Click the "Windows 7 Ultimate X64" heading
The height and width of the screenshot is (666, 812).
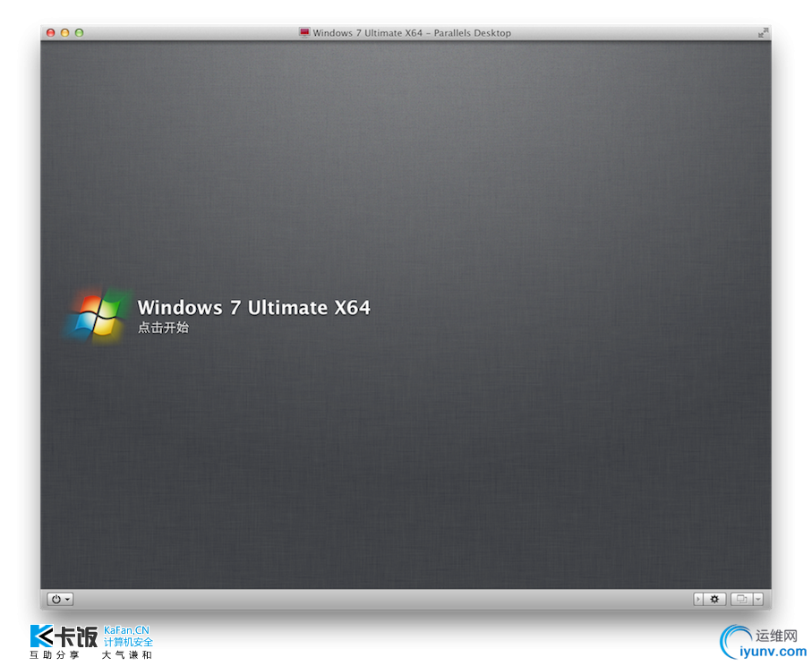[253, 308]
